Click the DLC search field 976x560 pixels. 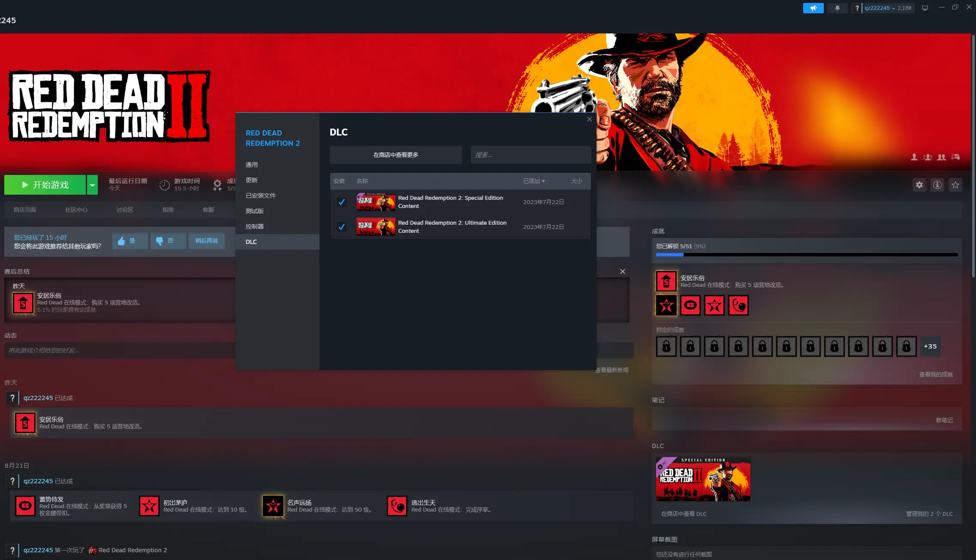click(531, 155)
